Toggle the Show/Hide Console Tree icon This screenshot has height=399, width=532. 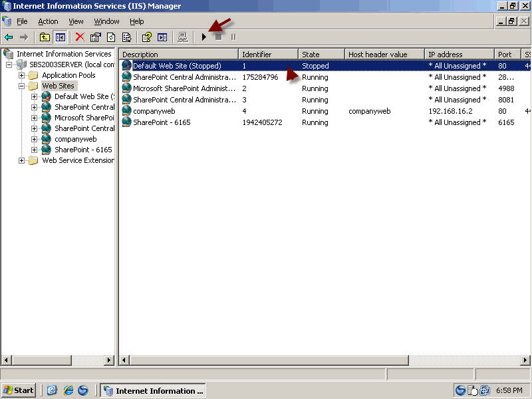pos(61,37)
